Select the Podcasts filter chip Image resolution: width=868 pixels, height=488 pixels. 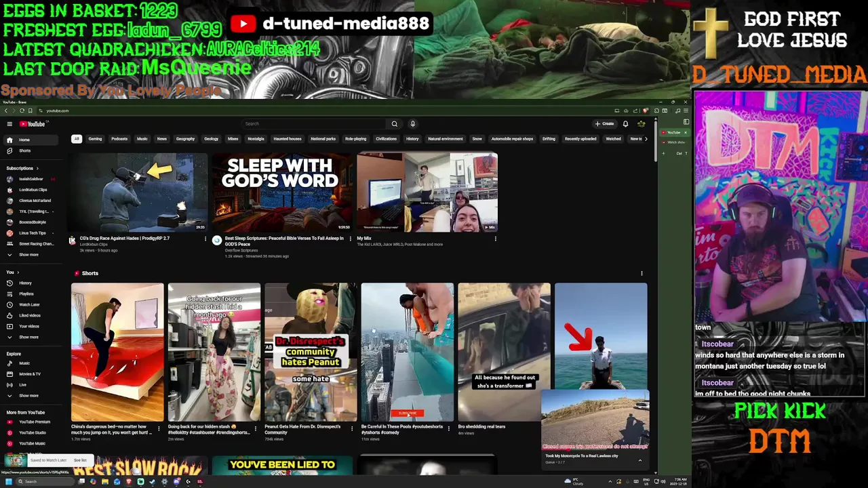(119, 139)
